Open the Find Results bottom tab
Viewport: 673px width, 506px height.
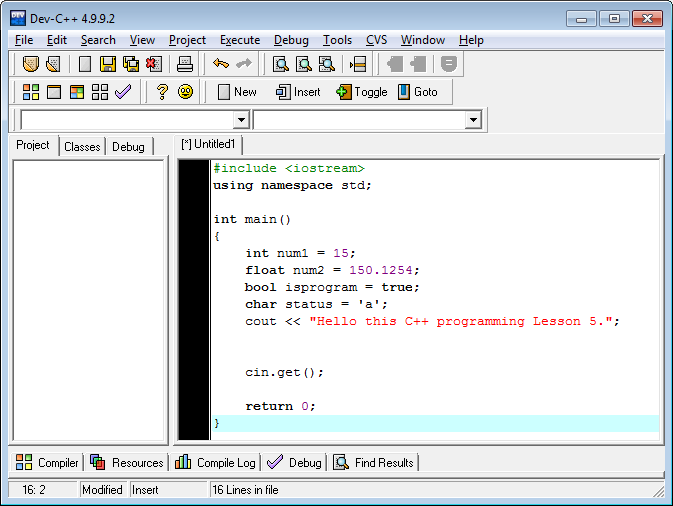coord(373,463)
